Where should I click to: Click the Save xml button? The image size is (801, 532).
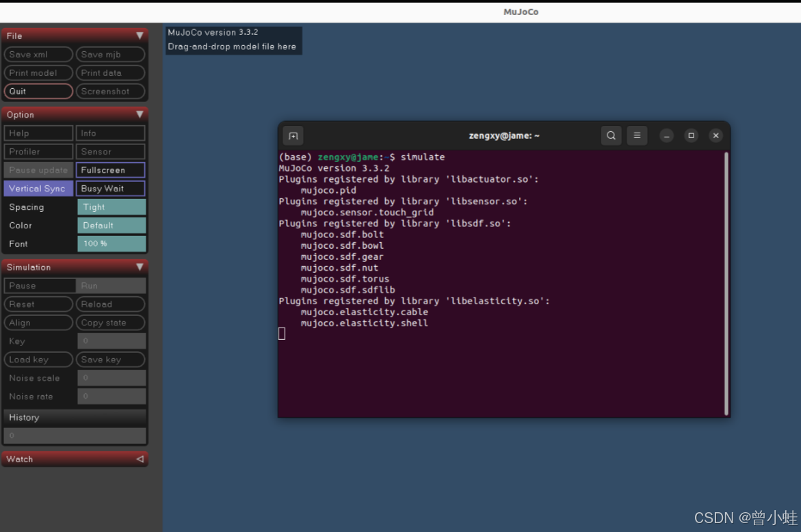coord(38,55)
